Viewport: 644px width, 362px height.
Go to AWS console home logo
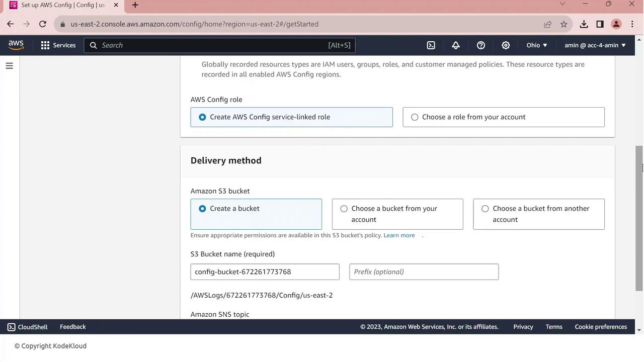coord(16,45)
